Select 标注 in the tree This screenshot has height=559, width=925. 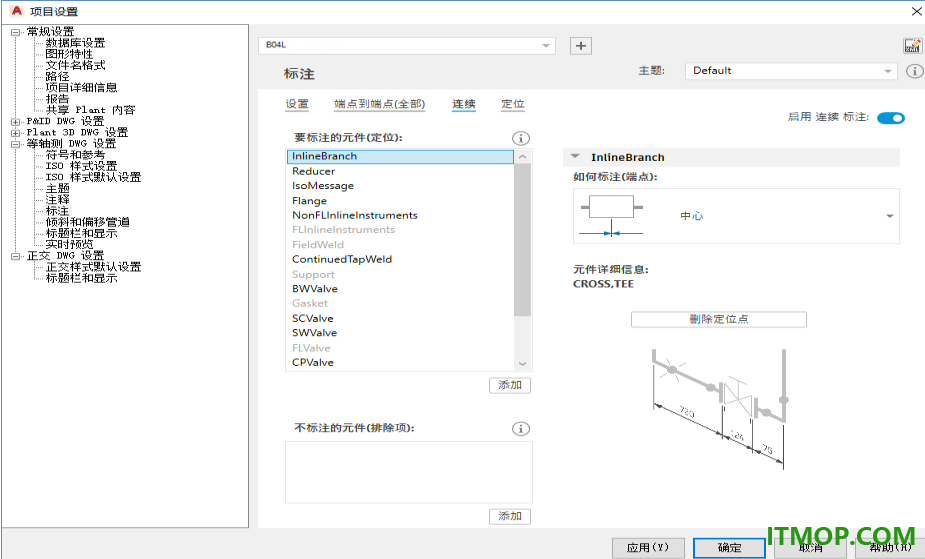(x=57, y=211)
